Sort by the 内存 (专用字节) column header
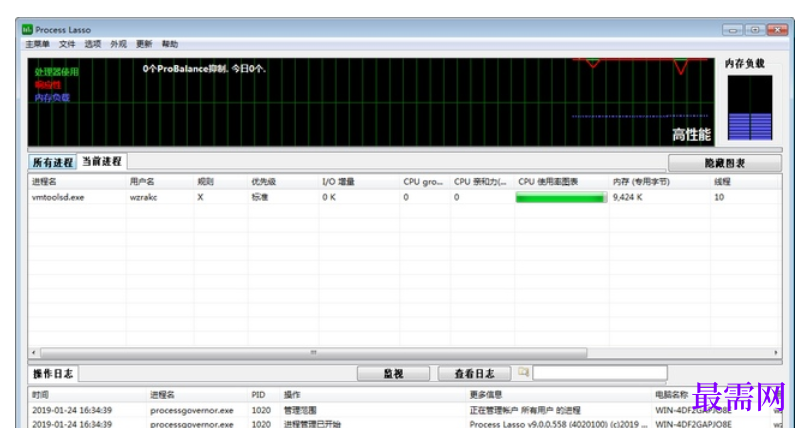 (x=659, y=181)
